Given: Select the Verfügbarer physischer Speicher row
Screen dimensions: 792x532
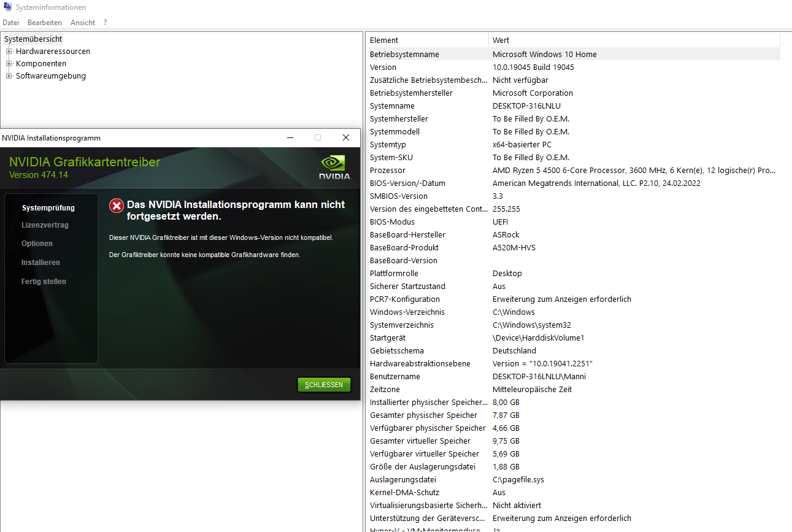Looking at the screenshot, I should tap(574, 428).
